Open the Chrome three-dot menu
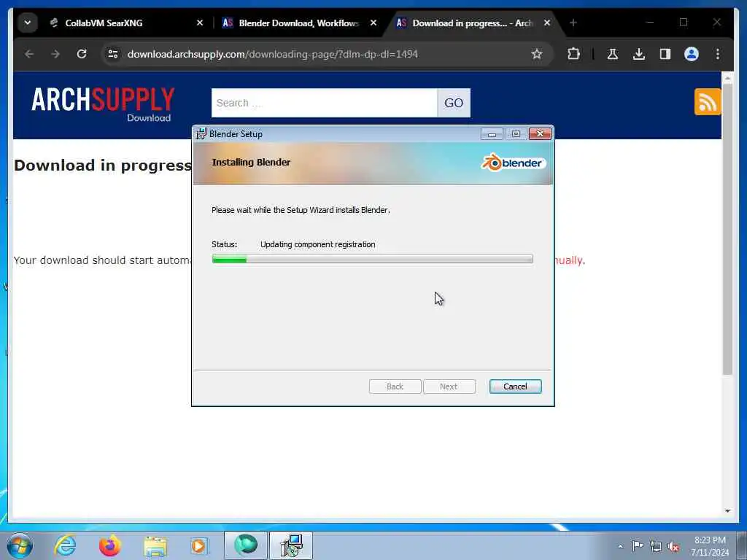 click(718, 54)
